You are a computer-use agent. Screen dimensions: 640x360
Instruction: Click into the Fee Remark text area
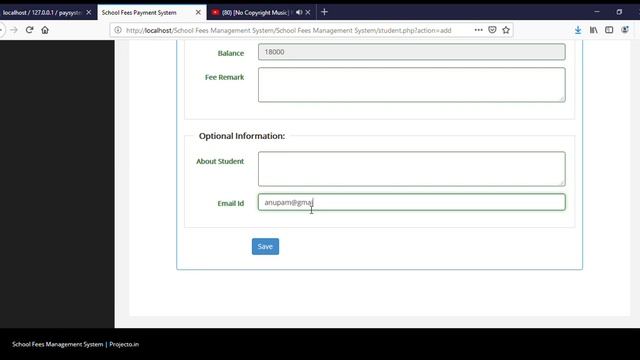[x=411, y=85]
